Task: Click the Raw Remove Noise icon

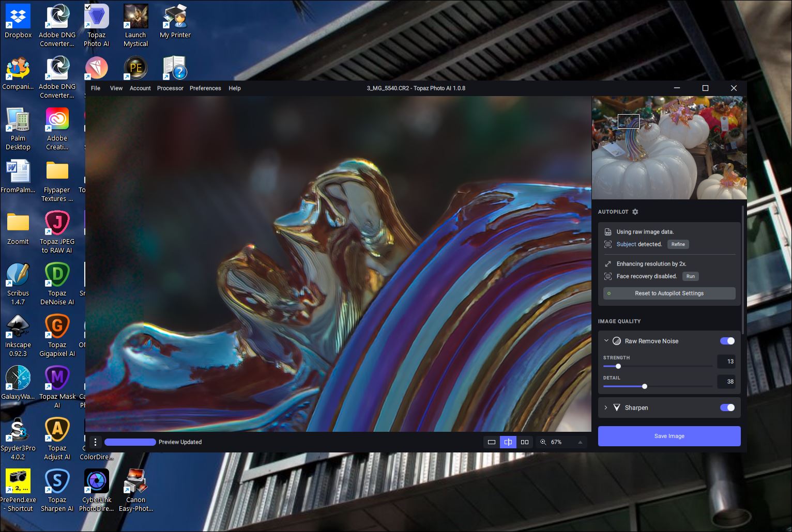Action: (x=617, y=341)
